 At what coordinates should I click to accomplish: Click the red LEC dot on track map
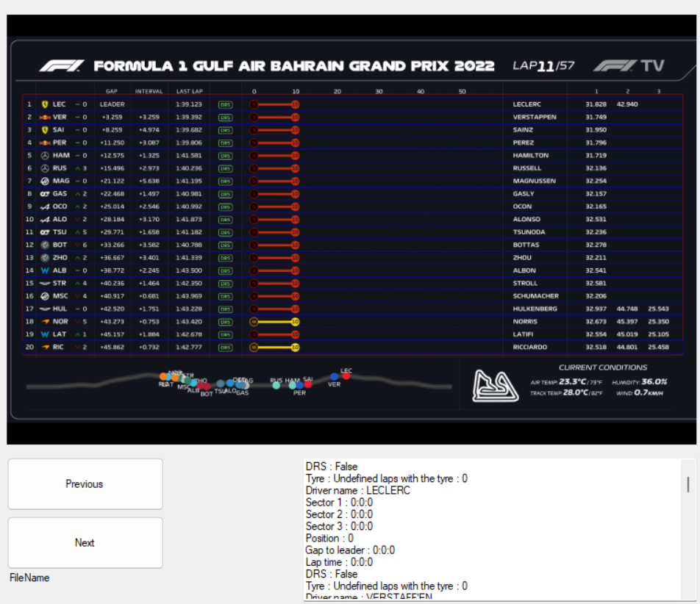346,375
